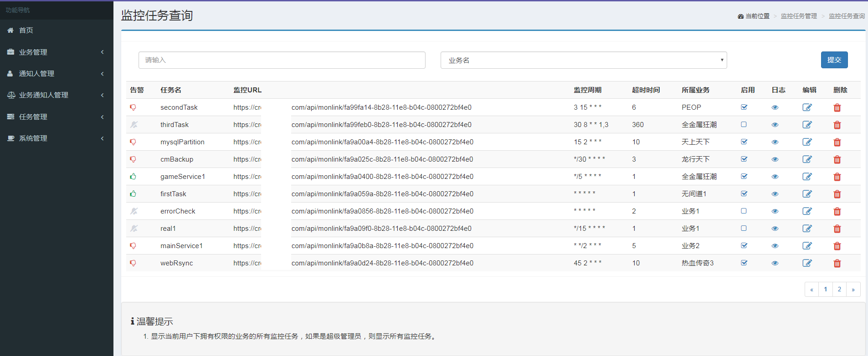This screenshot has width=868, height=356.
Task: Open log view for secondTask
Action: point(775,107)
